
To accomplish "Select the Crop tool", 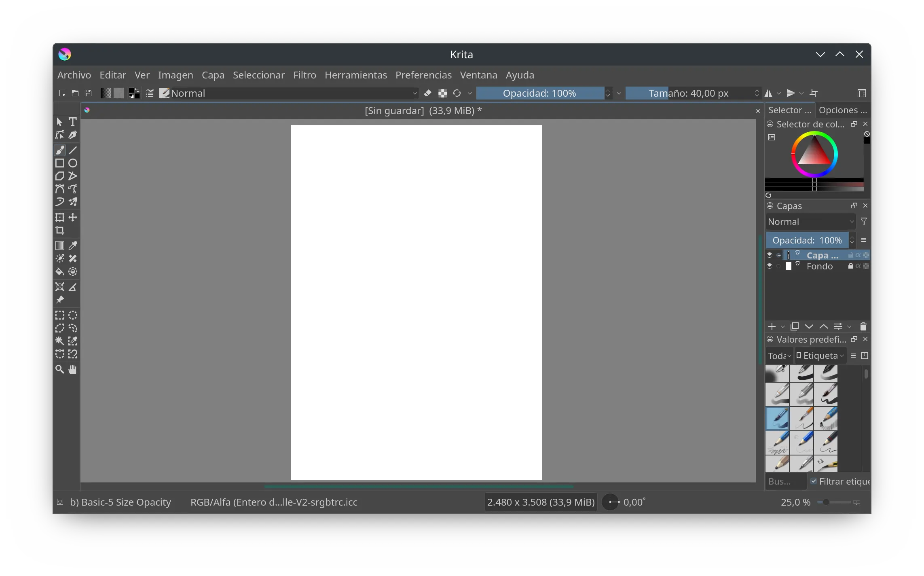I will click(x=60, y=231).
